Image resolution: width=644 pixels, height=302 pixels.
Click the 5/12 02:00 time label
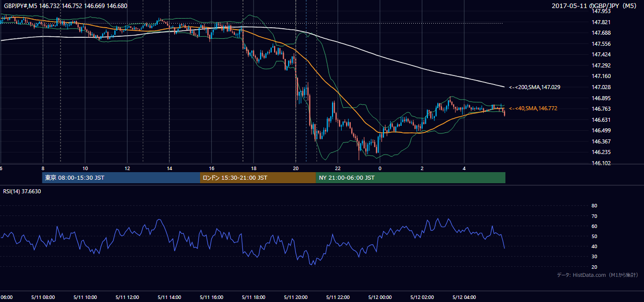click(422, 297)
